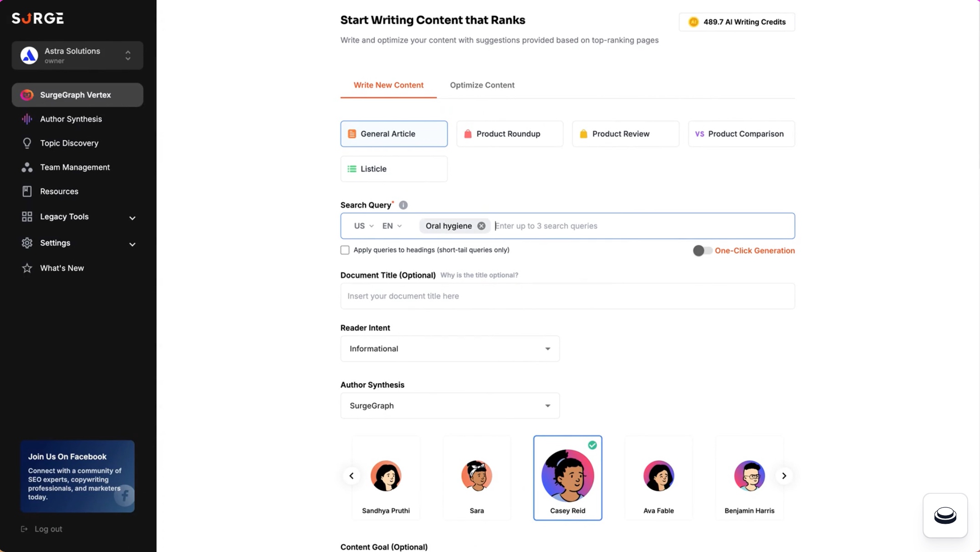The width and height of the screenshot is (980, 552).
Task: Select the Ava Fable author card
Action: (x=658, y=478)
